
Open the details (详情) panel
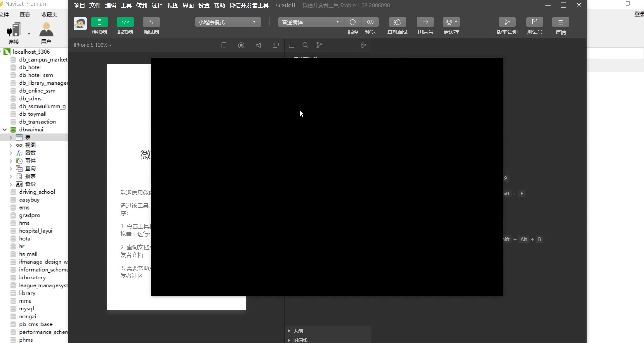click(561, 22)
